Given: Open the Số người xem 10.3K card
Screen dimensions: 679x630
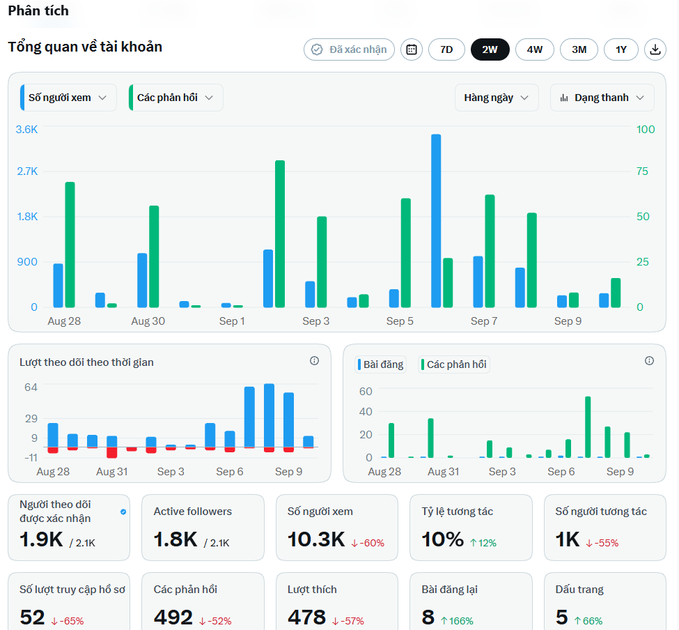Looking at the screenshot, I should pyautogui.click(x=337, y=527).
